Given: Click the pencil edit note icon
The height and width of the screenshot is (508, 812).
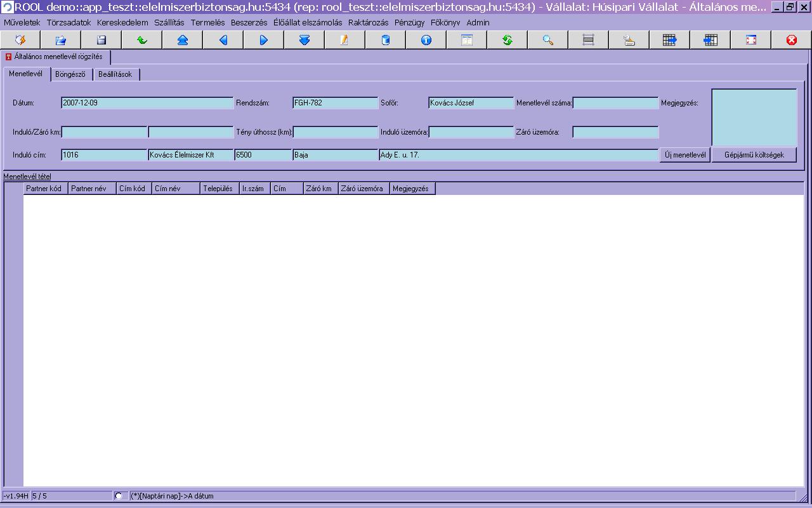Looking at the screenshot, I should pos(344,40).
